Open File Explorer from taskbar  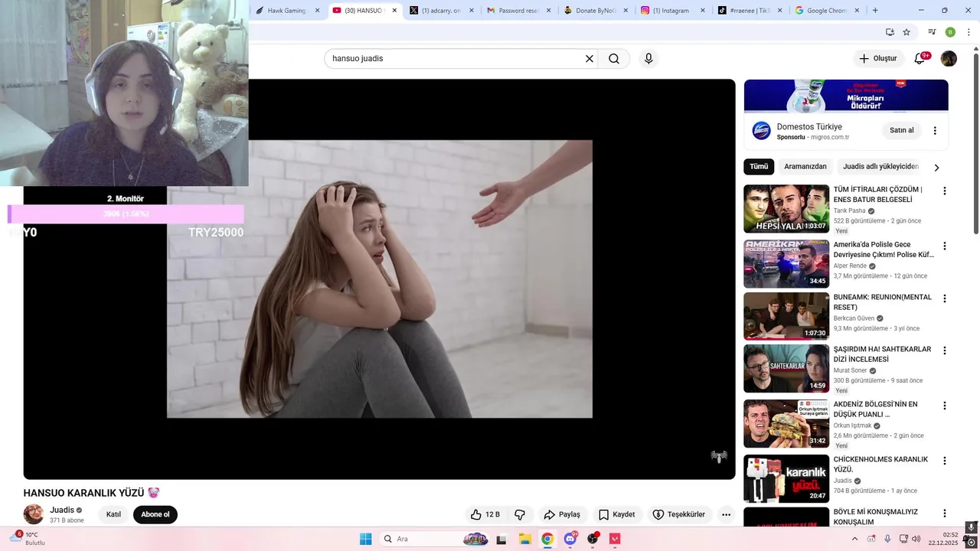tap(524, 539)
